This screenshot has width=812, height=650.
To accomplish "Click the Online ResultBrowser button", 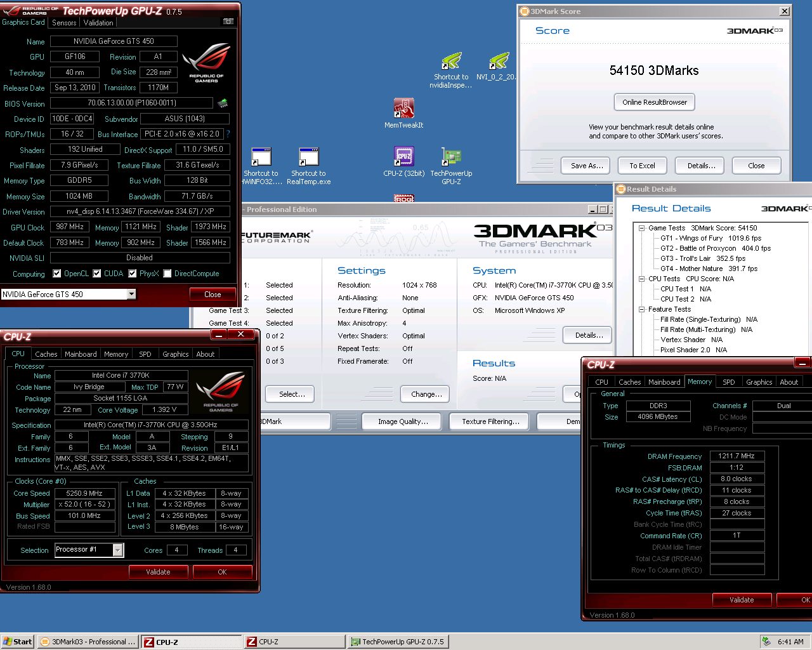I will [x=655, y=102].
